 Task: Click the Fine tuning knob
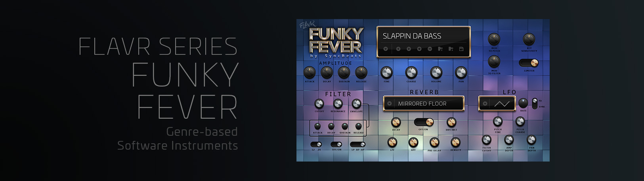[x=386, y=73]
